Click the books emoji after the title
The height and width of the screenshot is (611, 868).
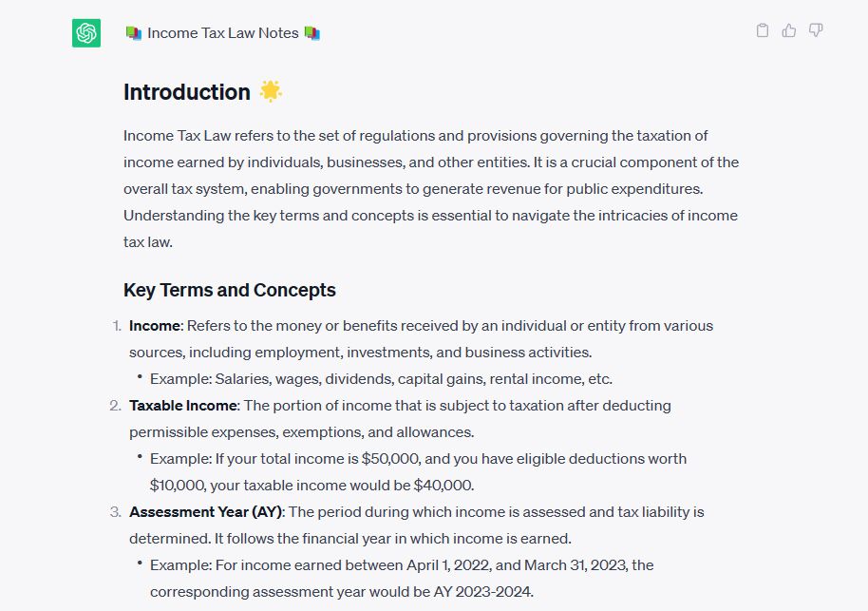click(312, 33)
